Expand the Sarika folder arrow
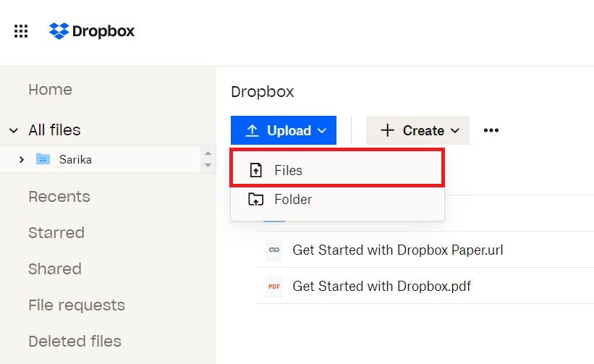The image size is (594, 364). (x=22, y=159)
